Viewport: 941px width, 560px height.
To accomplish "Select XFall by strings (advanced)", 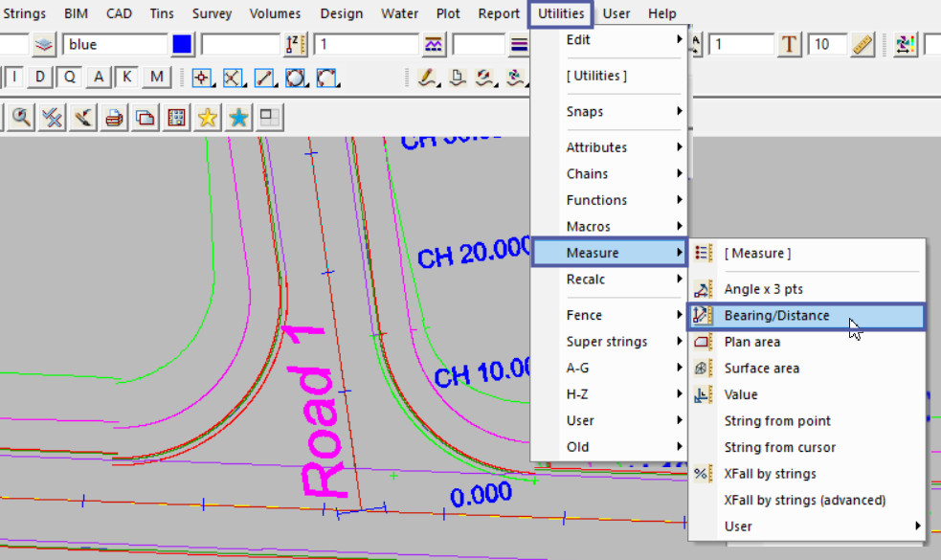I will click(804, 500).
